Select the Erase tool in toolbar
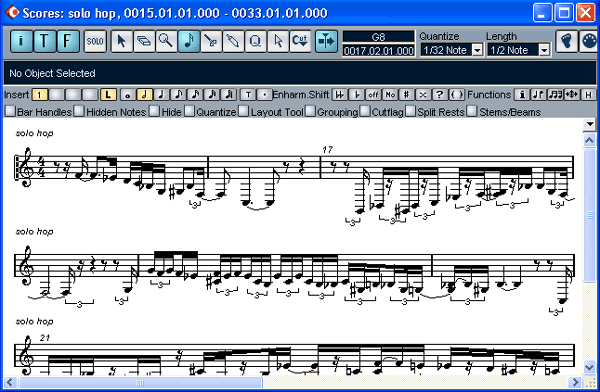The height and width of the screenshot is (392, 600). (x=144, y=41)
